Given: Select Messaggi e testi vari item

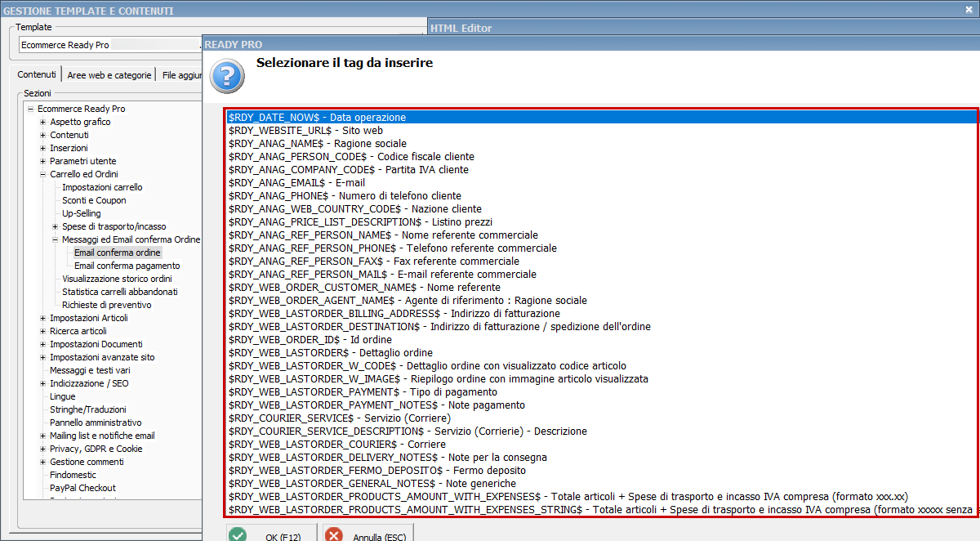Looking at the screenshot, I should point(90,370).
